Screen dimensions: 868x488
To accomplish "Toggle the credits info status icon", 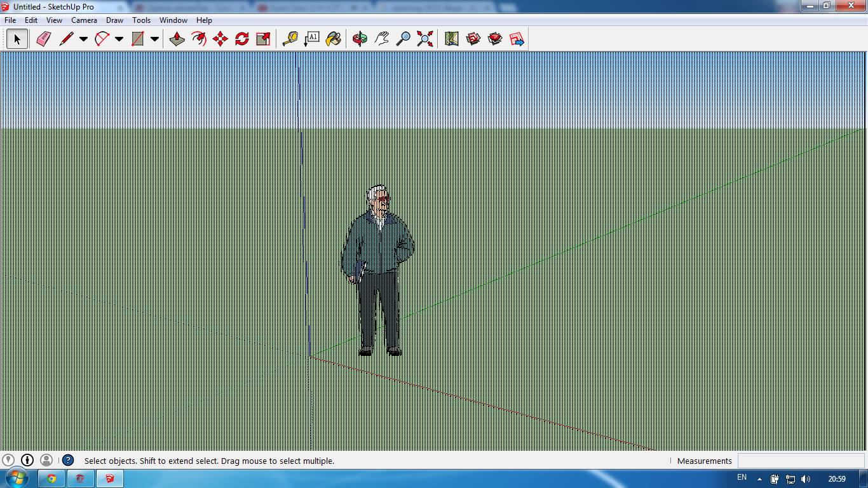I will pyautogui.click(x=27, y=460).
